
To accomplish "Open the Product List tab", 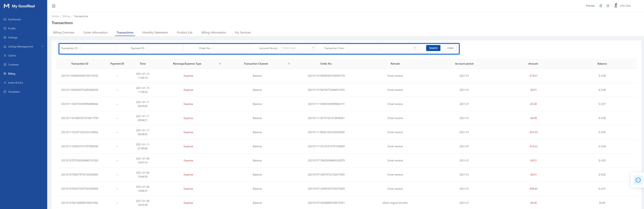I will [185, 32].
